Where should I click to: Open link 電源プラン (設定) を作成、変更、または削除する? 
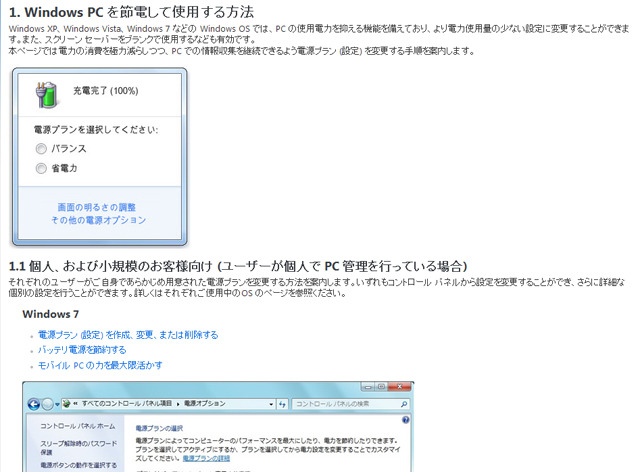pos(128,335)
